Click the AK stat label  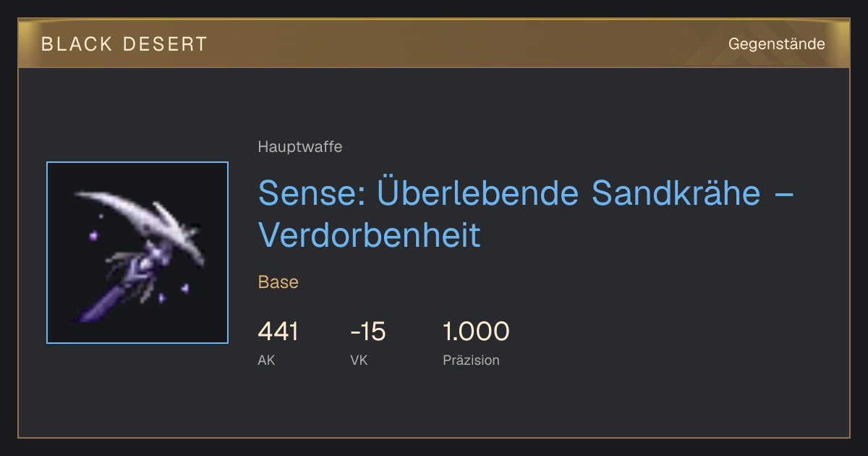click(x=267, y=360)
